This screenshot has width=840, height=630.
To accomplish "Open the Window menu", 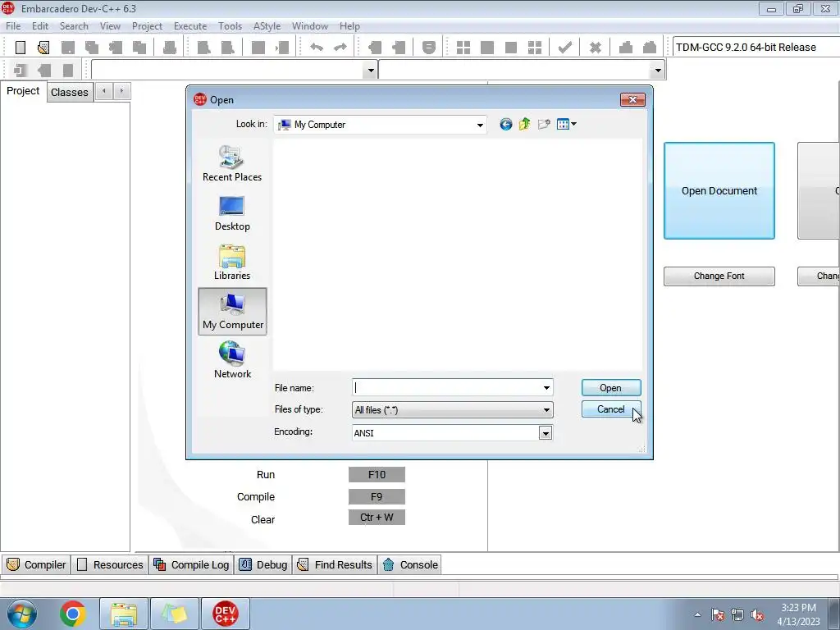I will 309,26.
